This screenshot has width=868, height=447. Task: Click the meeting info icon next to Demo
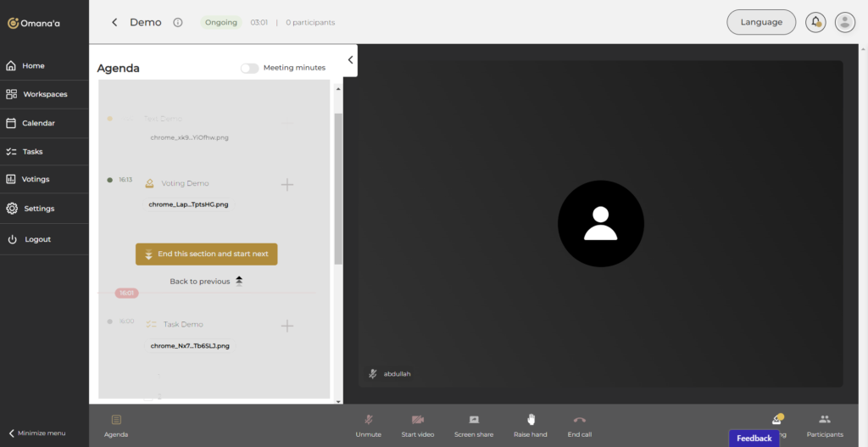178,23
